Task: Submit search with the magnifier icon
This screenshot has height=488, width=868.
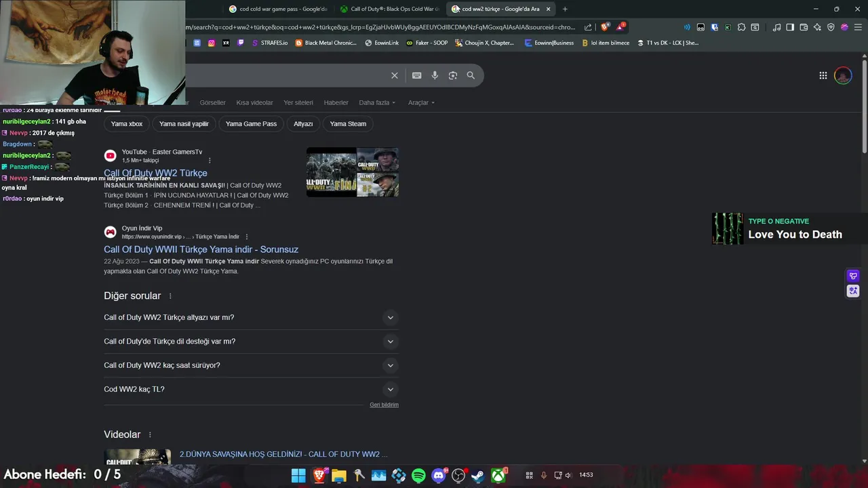Action: coord(471,75)
